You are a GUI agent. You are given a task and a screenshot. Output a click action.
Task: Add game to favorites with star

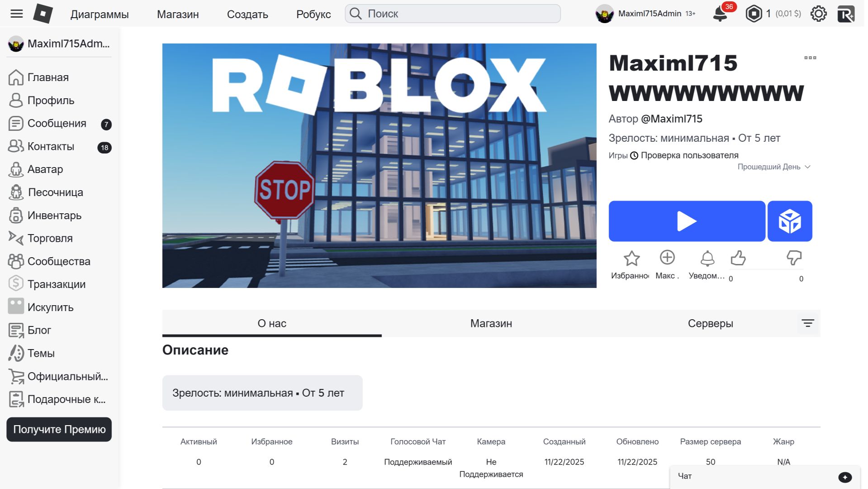point(631,258)
